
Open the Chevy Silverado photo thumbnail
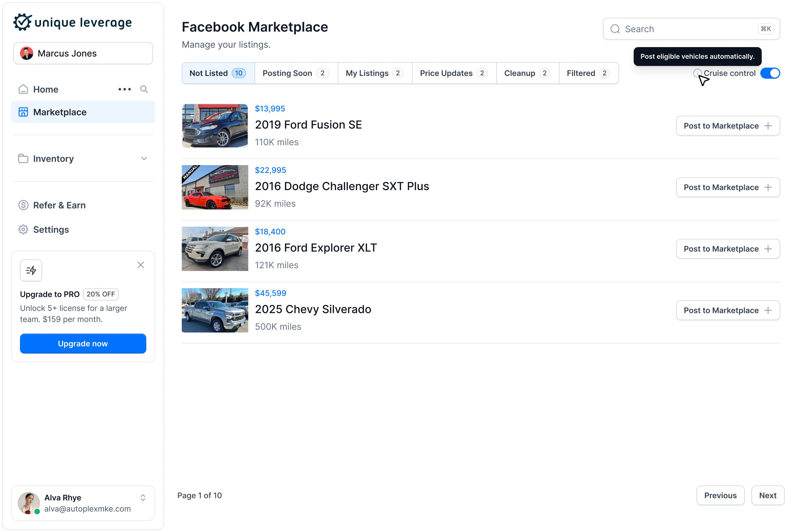(x=215, y=310)
